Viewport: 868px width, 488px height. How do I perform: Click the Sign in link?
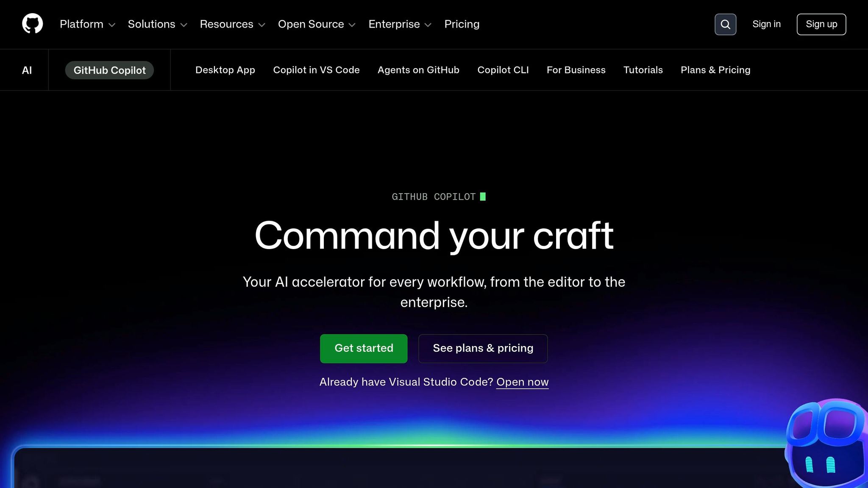pyautogui.click(x=766, y=24)
